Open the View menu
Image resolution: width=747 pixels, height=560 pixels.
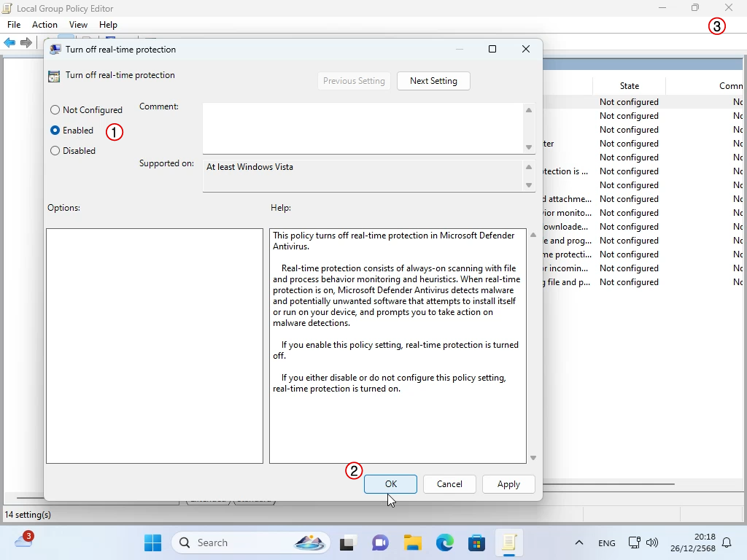point(78,25)
